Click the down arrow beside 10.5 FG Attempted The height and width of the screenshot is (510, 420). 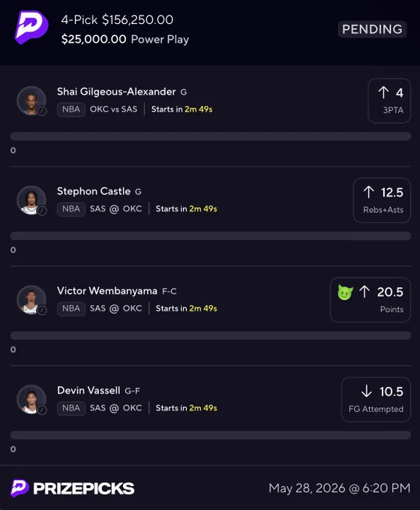pyautogui.click(x=367, y=391)
